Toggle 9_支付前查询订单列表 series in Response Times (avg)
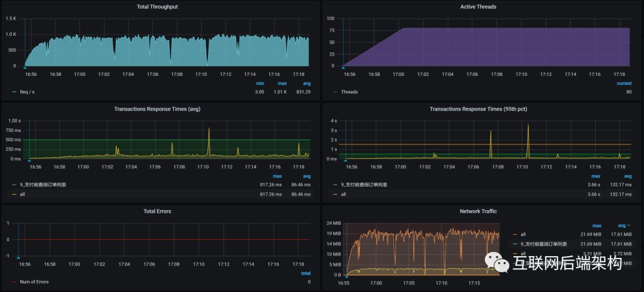644x292 pixels. (x=43, y=185)
